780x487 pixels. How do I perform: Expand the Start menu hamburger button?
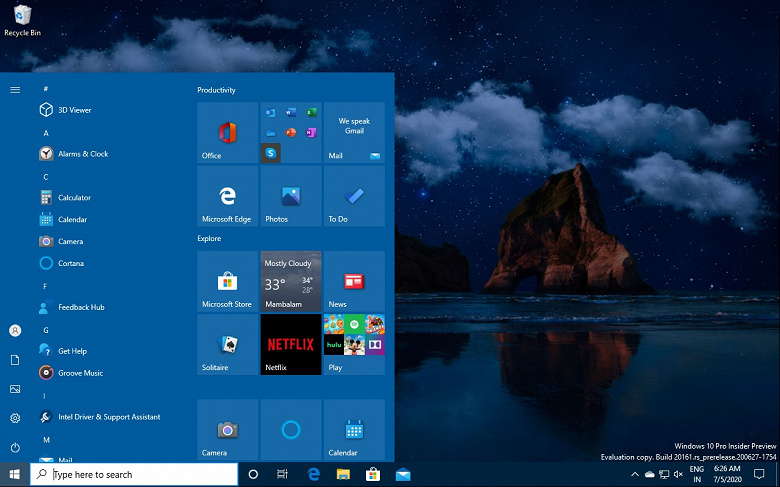coord(15,90)
